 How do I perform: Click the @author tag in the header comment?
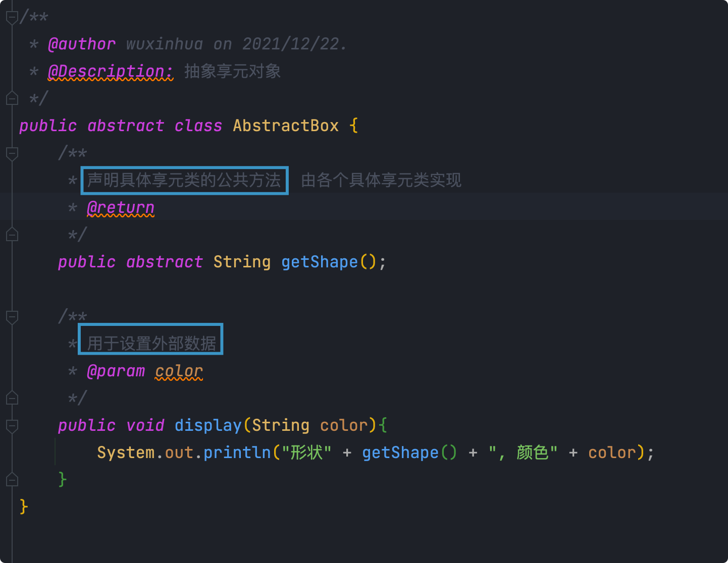point(82,44)
